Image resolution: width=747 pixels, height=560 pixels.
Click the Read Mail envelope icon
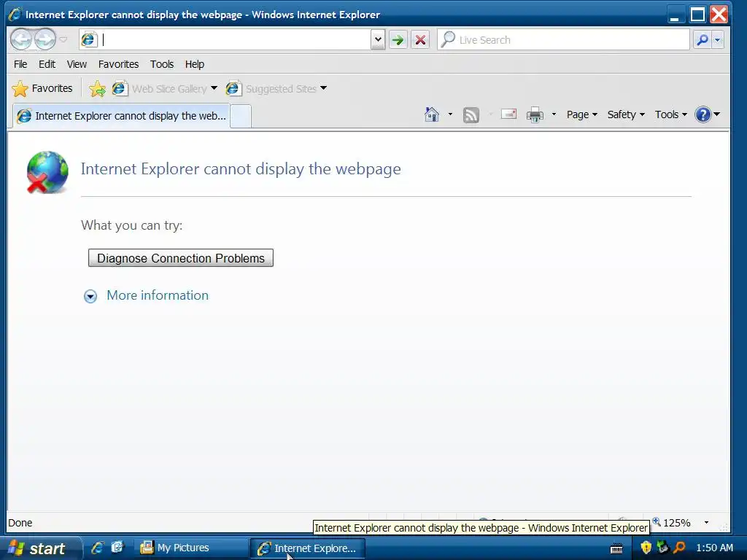[508, 114]
